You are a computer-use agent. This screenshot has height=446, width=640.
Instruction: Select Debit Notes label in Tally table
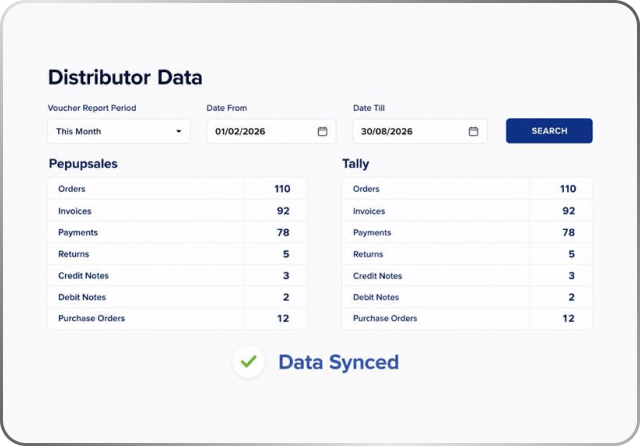pos(376,297)
